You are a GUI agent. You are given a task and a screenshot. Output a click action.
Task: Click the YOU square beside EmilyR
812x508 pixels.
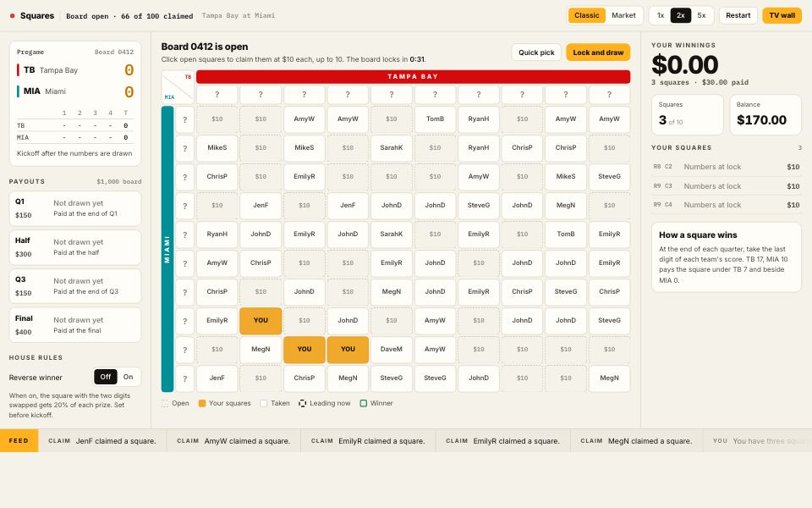pos(261,320)
